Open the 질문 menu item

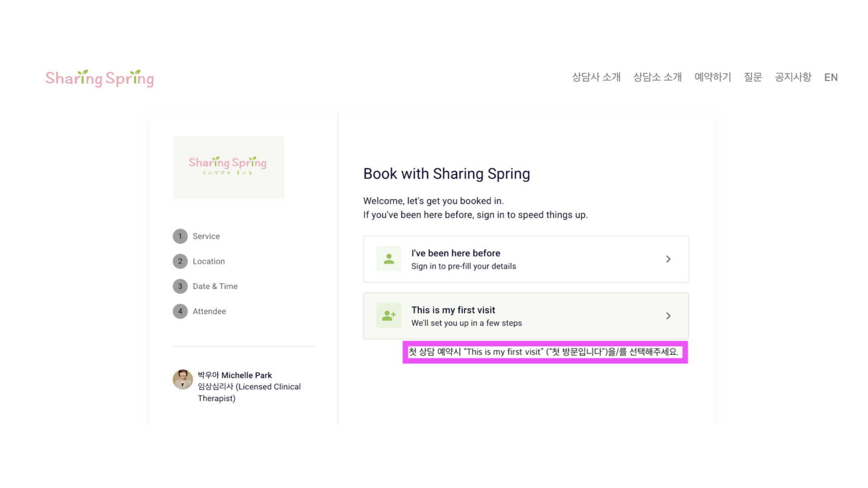(753, 77)
